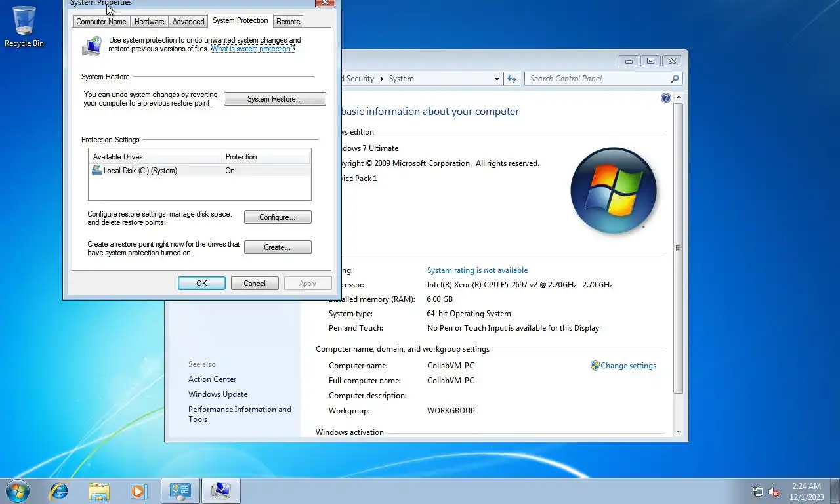Click the scroll down arrow in System window
840x504 pixels.
pyautogui.click(x=678, y=432)
